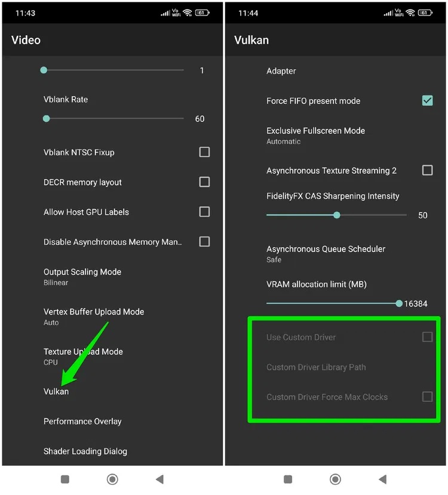Adjust the VRAM allocation limit slider

click(x=399, y=303)
